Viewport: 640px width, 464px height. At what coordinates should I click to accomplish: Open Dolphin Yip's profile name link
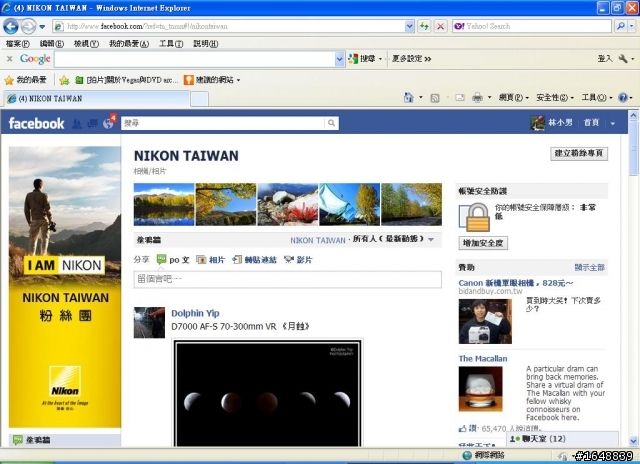(195, 313)
